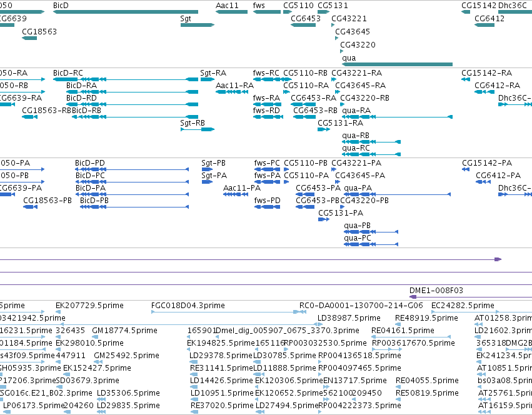This screenshot has width=532, height=415.
Task: Click the CG6453-RA transcript label
Action: pos(313,98)
